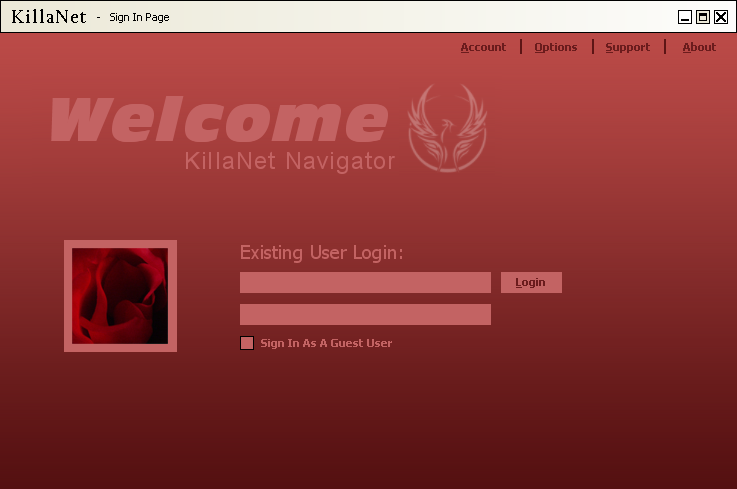Focus the password input field
The image size is (737, 489).
coord(365,314)
